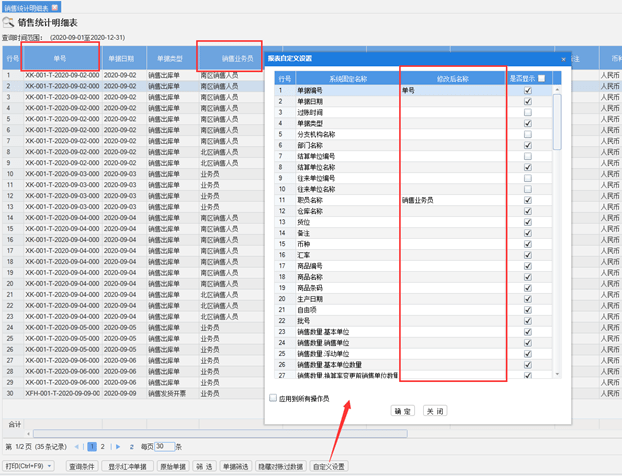Click the magnifier icon beside 销售统计明细表 title
The width and height of the screenshot is (622, 476).
pyautogui.click(x=8, y=22)
